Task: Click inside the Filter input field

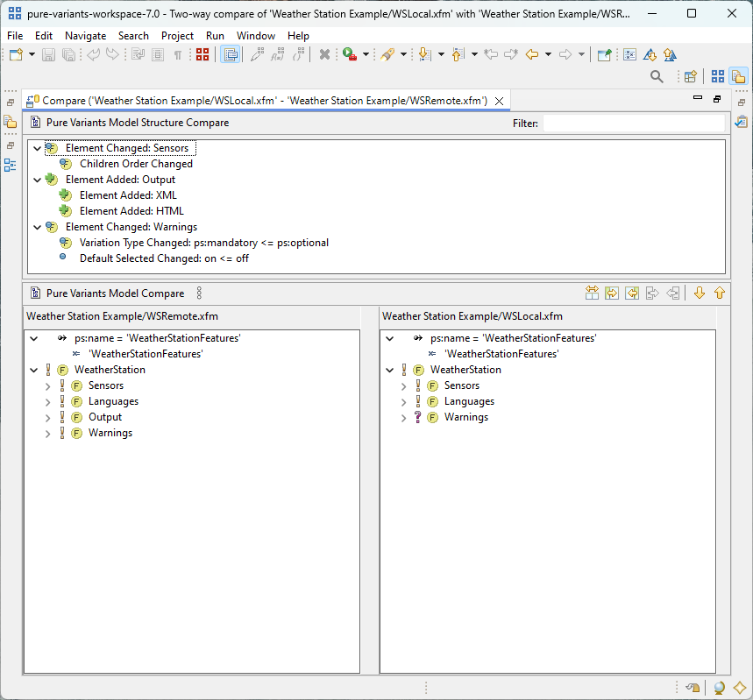Action: [636, 123]
